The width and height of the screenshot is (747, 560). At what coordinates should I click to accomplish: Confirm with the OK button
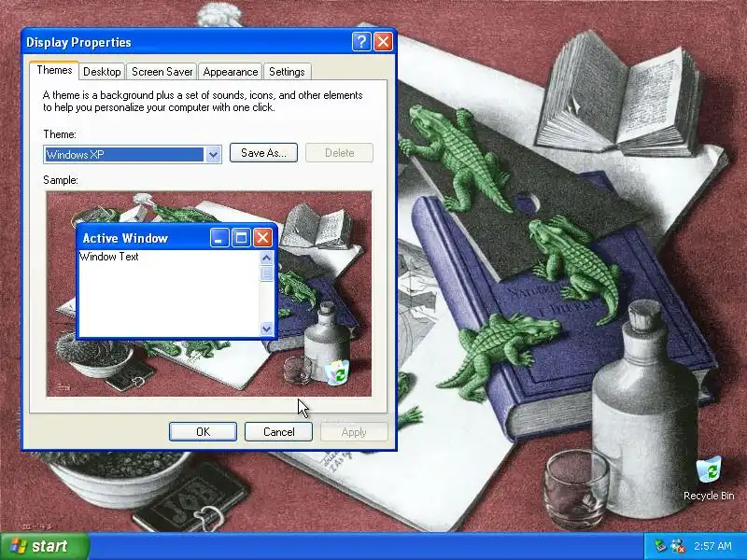click(x=203, y=431)
